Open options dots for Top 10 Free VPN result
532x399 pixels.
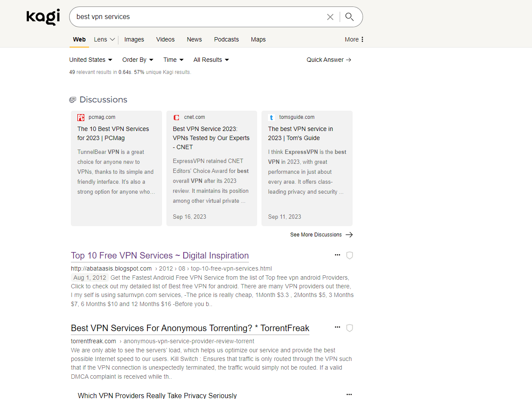tap(338, 255)
